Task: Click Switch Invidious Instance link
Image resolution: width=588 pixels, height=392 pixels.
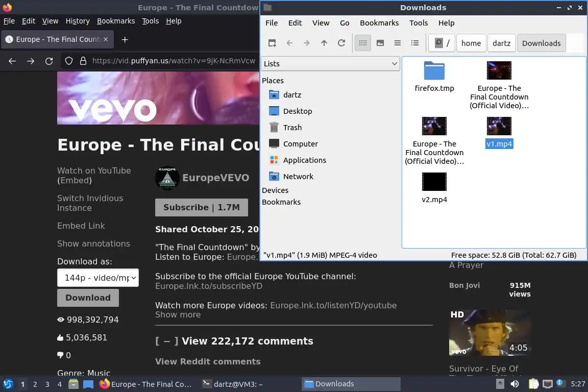Action: click(x=90, y=203)
